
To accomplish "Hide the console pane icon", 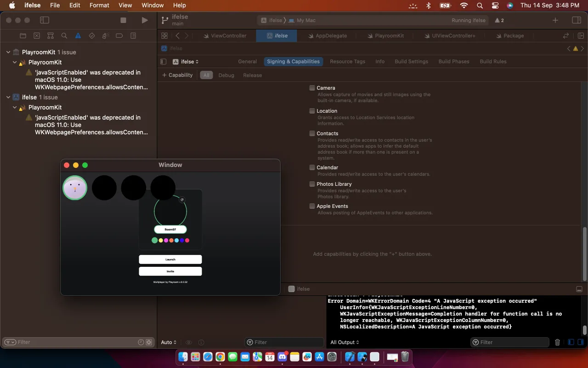I will (x=580, y=342).
